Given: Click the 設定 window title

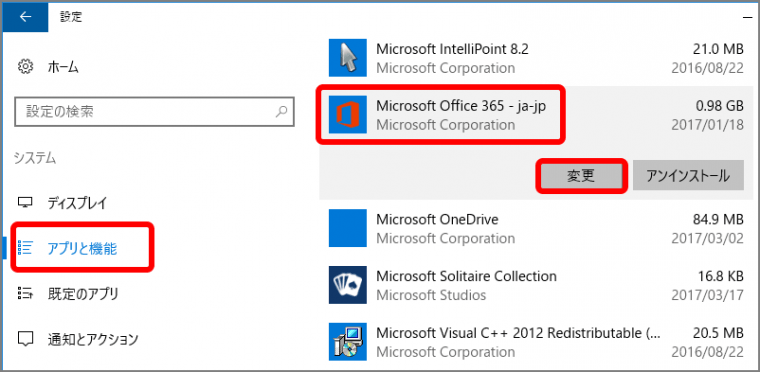Looking at the screenshot, I should (x=71, y=16).
